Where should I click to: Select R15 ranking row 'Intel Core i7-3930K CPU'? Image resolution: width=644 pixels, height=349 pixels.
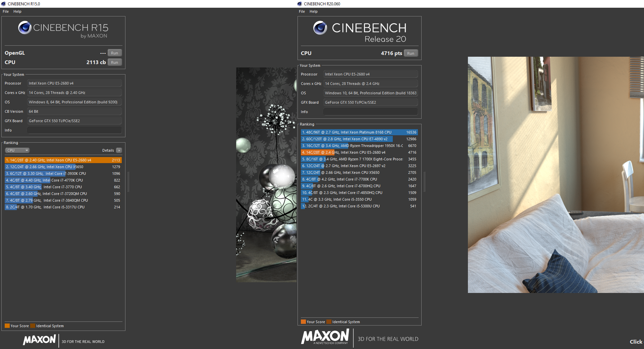point(63,173)
